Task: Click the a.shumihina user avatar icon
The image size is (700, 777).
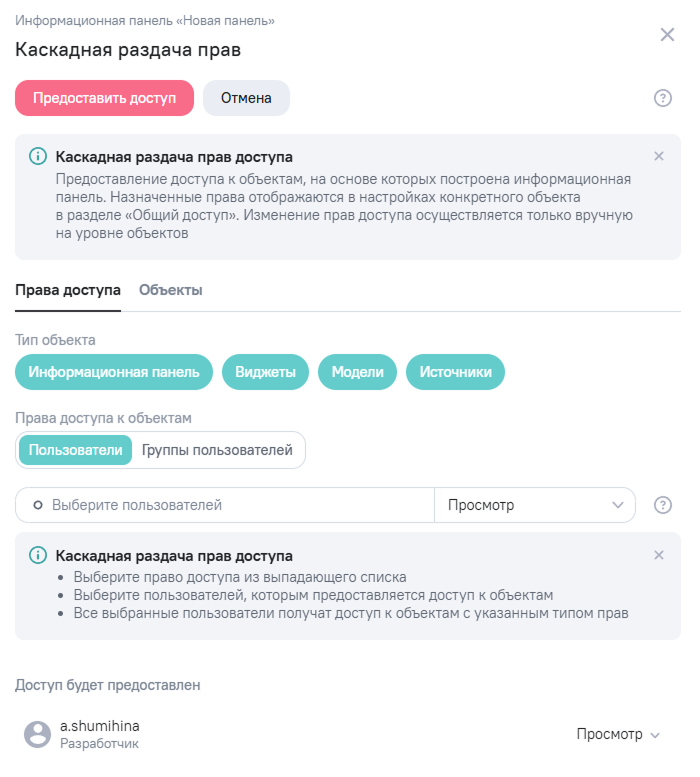Action: coord(38,734)
